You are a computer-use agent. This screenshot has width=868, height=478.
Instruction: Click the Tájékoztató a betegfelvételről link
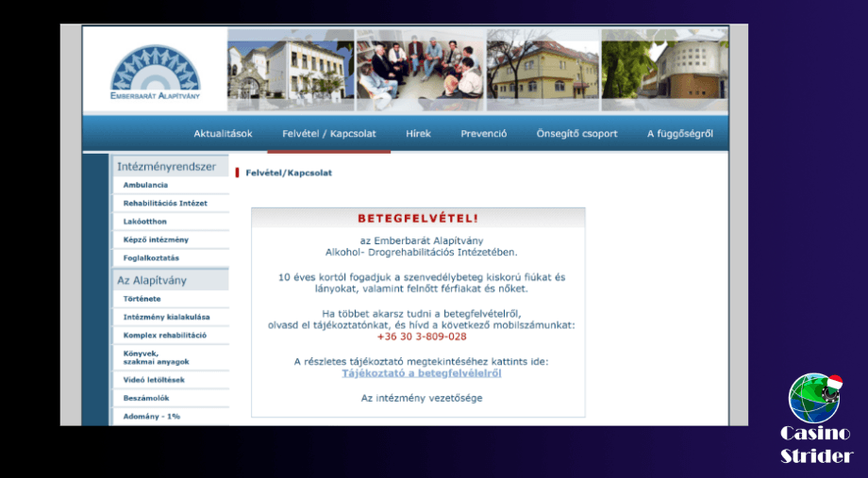point(421,373)
